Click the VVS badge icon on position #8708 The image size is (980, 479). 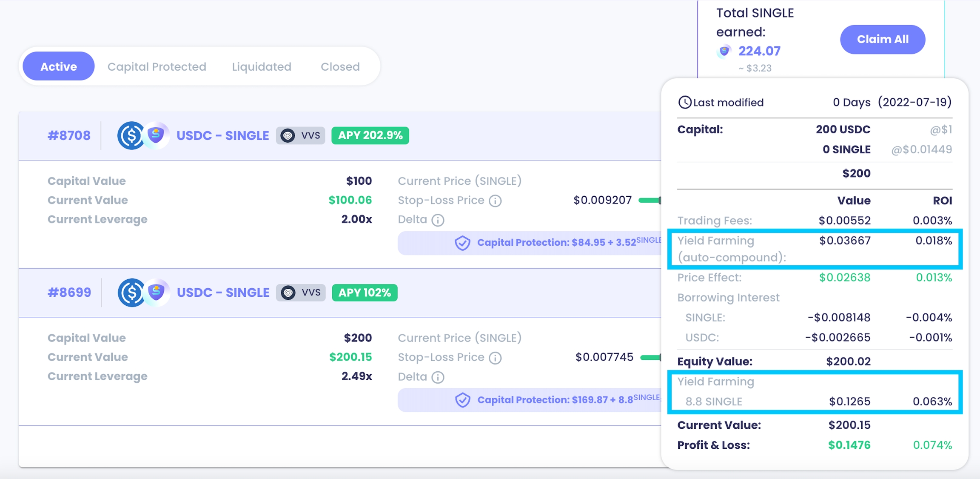[x=288, y=136]
